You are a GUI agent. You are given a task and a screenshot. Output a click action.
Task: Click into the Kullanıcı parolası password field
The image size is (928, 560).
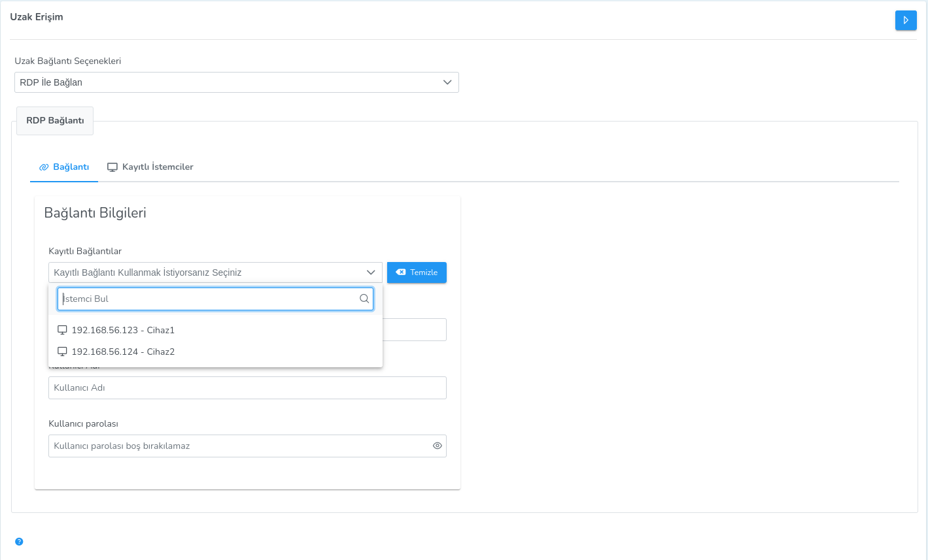[239, 446]
